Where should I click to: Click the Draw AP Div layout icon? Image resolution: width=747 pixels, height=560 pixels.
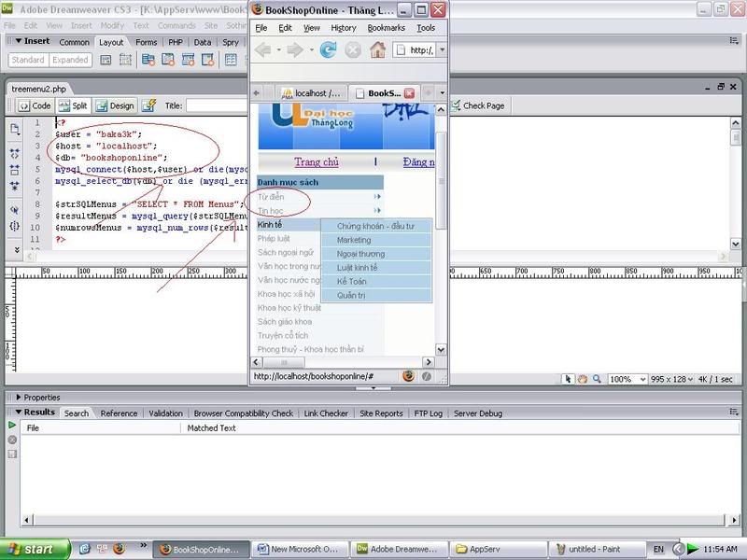[126, 60]
